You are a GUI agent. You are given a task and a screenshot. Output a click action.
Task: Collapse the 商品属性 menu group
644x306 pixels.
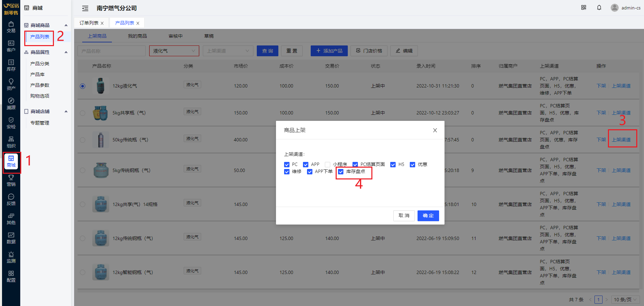66,53
